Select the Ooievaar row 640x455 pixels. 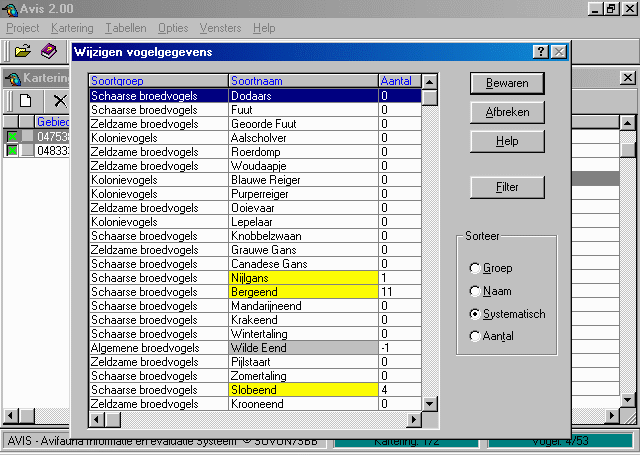pos(255,208)
